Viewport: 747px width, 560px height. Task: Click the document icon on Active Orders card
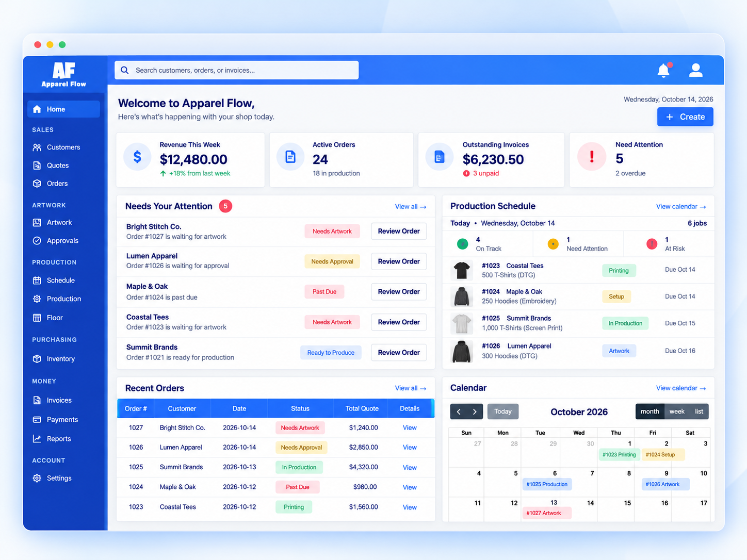click(290, 157)
